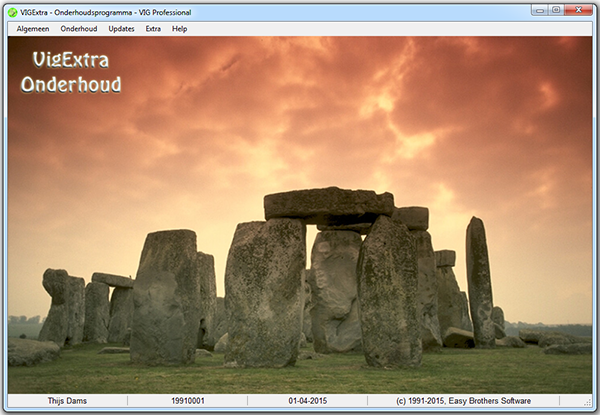Open the Onderhoud menu
This screenshot has width=600, height=415.
pos(79,29)
